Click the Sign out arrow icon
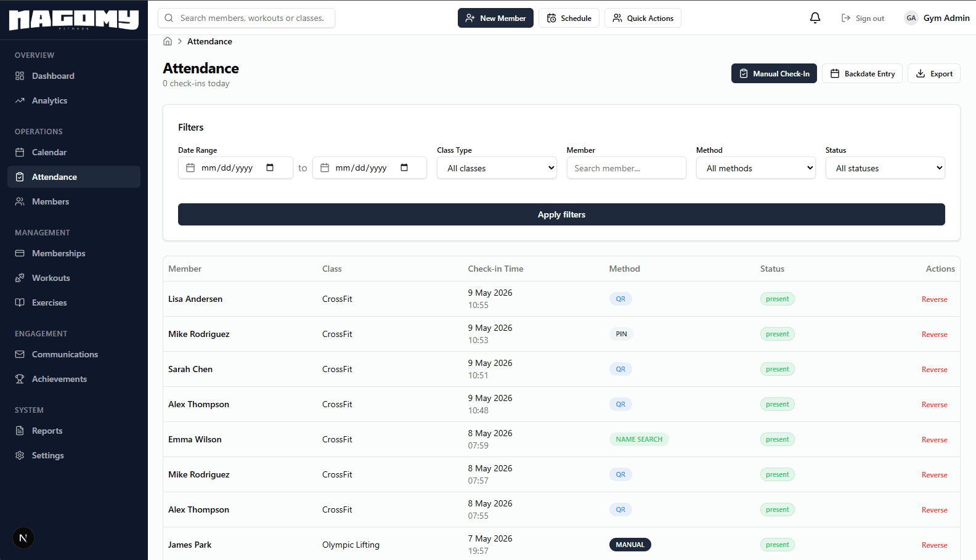Screen dimensions: 976x560 pyautogui.click(x=846, y=18)
